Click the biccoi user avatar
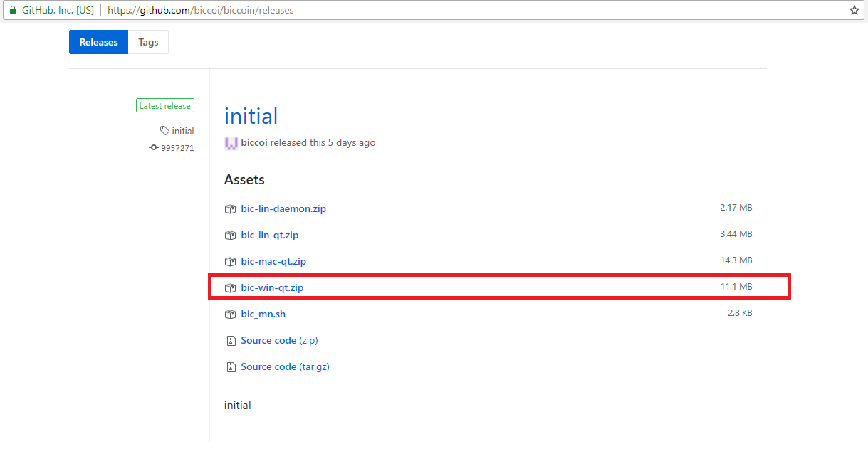Image resolution: width=868 pixels, height=476 pixels. [x=231, y=143]
